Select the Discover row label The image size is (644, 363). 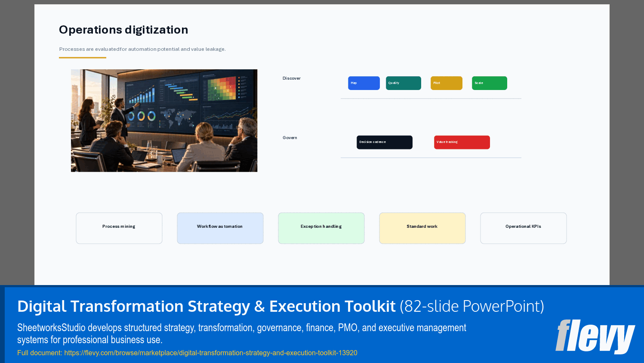pyautogui.click(x=292, y=78)
